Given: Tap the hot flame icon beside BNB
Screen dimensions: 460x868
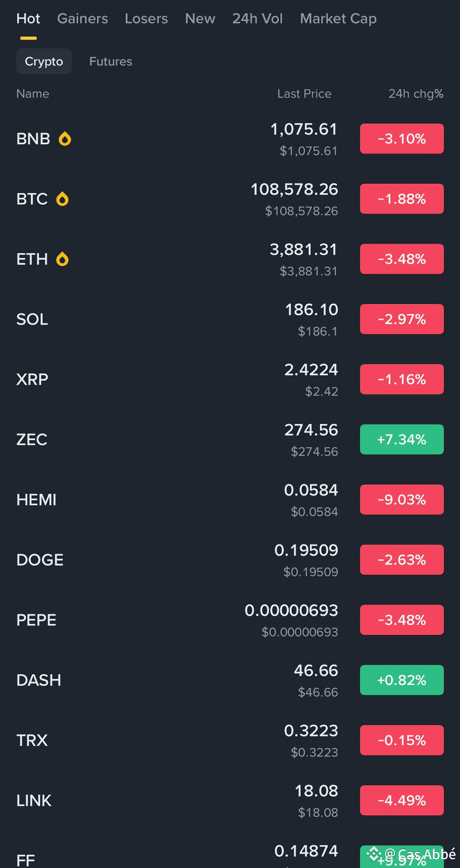Looking at the screenshot, I should click(x=65, y=139).
